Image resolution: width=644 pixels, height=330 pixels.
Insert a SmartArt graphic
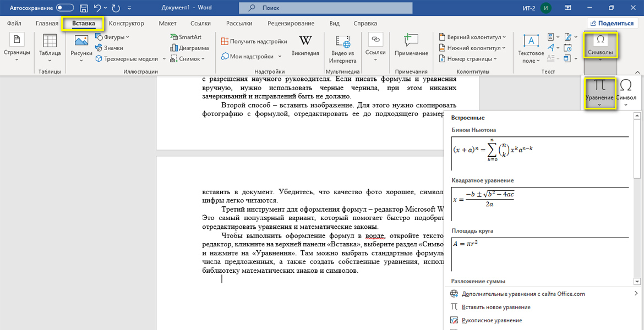(x=185, y=37)
